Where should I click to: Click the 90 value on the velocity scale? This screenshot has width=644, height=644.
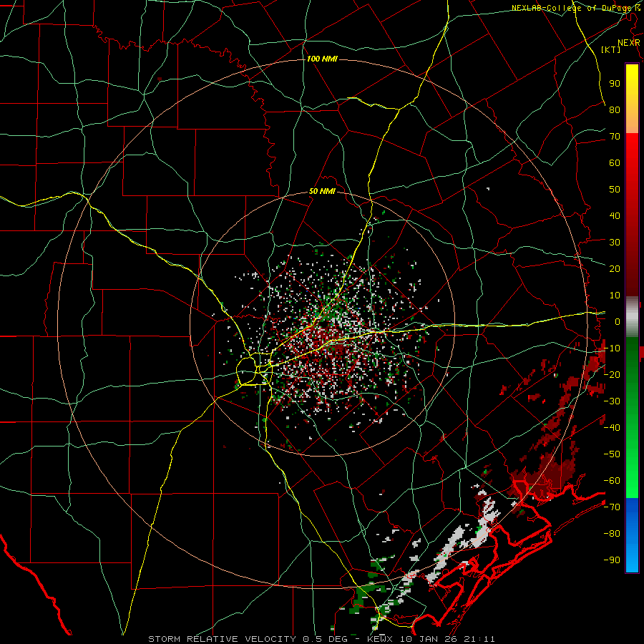coord(615,84)
